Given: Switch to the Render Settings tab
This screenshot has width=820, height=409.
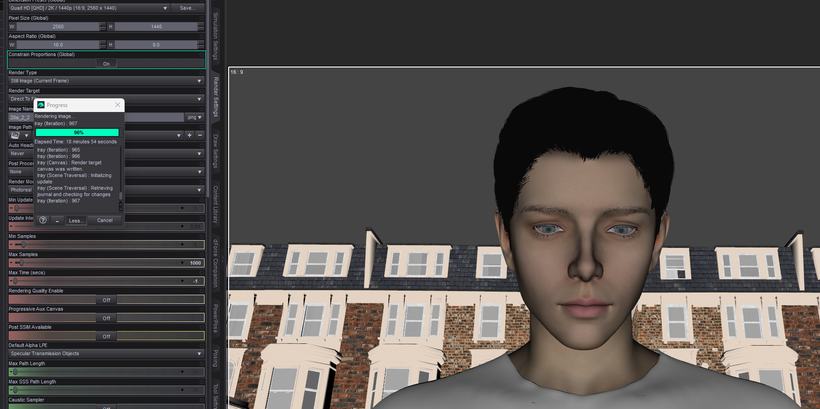Looking at the screenshot, I should [215, 97].
